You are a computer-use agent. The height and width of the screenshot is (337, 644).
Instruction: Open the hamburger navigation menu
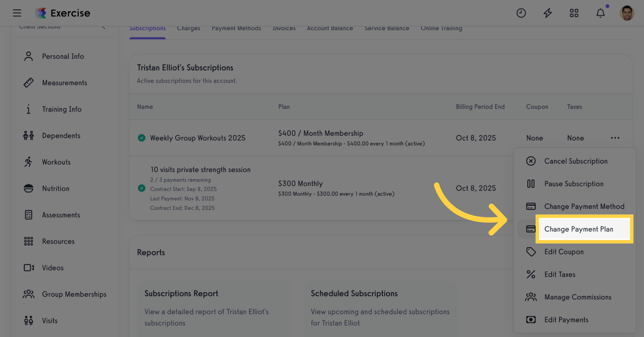(17, 13)
